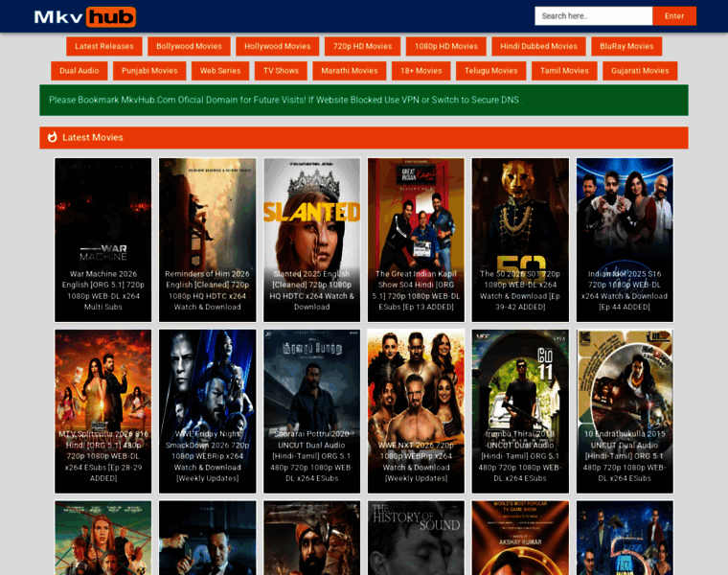728x575 pixels.
Task: Browse the Web Series category
Action: [220, 71]
